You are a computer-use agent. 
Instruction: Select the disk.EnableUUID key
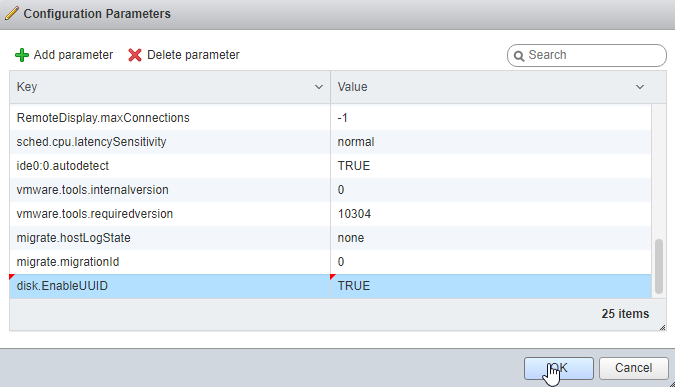[x=62, y=286]
